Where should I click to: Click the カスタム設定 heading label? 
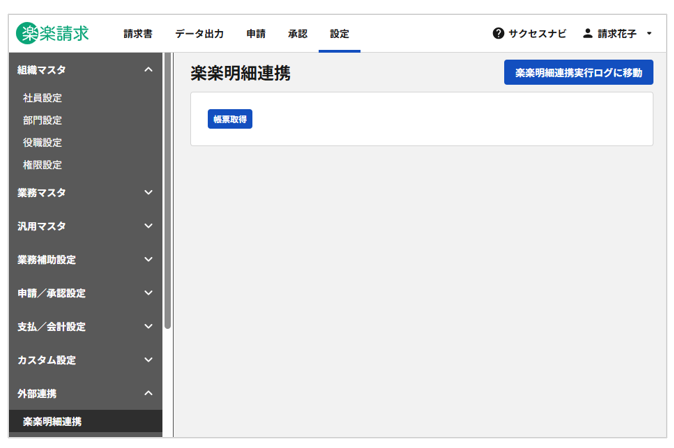click(46, 360)
